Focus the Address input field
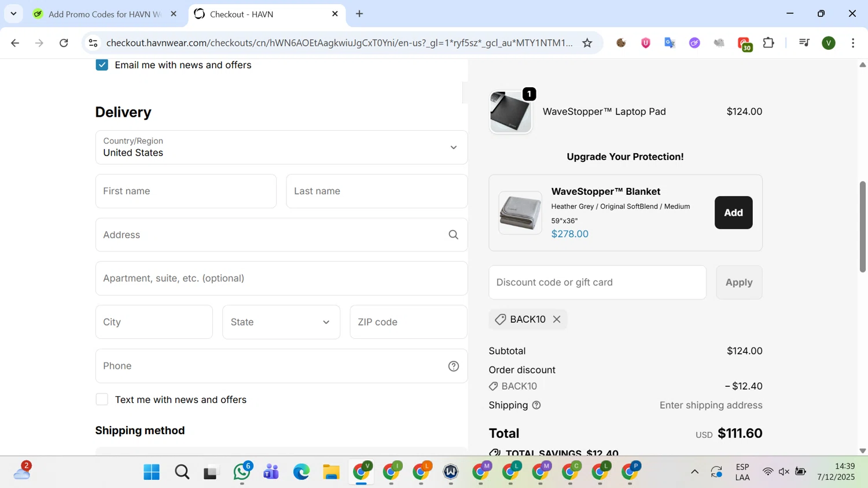The image size is (868, 488). (x=281, y=235)
